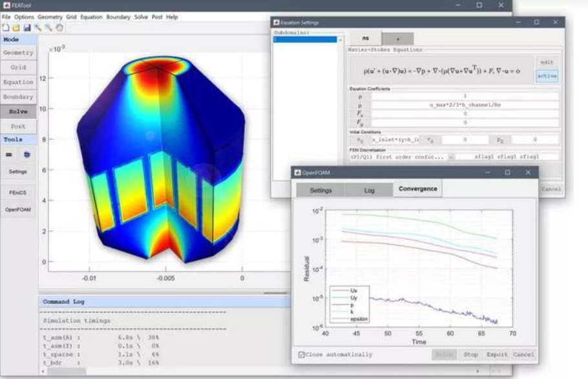The width and height of the screenshot is (588, 379).
Task: Click the Command Log left scroll arrow
Action: [x=43, y=371]
